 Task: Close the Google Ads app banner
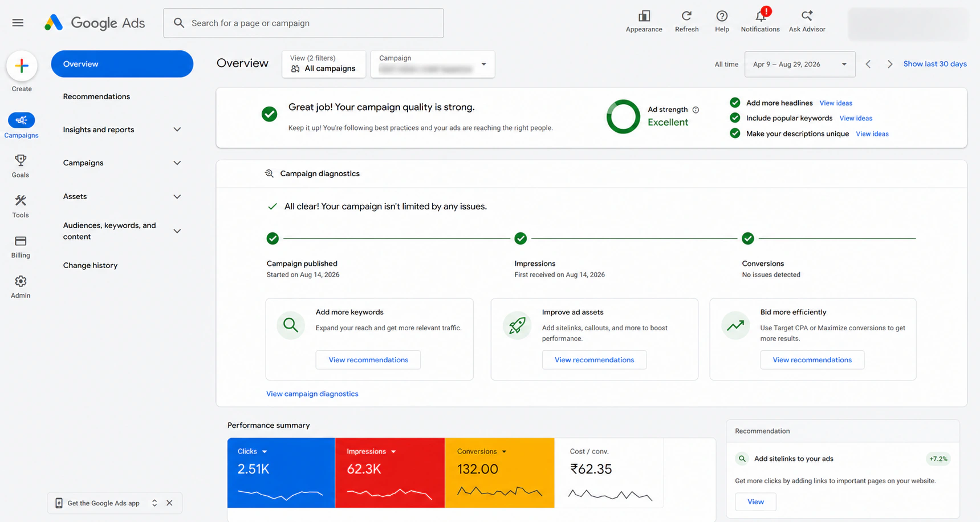(x=169, y=503)
